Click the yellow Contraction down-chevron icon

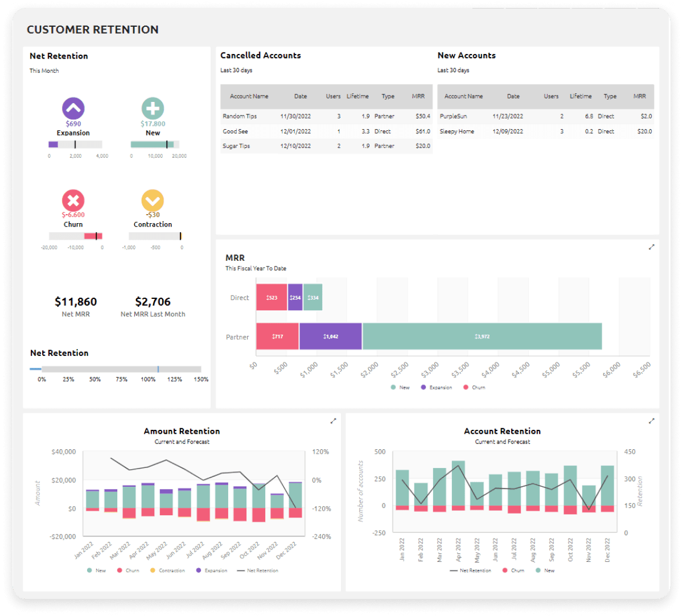[153, 200]
